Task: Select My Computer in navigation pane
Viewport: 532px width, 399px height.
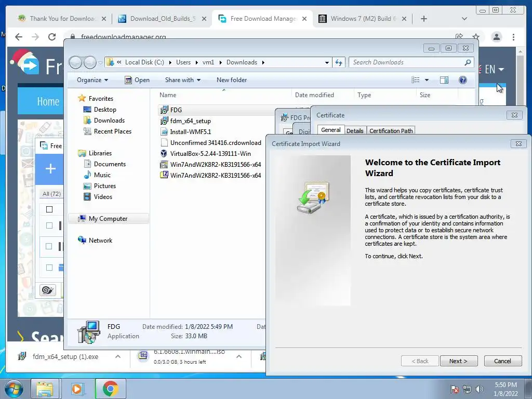Action: coord(108,219)
